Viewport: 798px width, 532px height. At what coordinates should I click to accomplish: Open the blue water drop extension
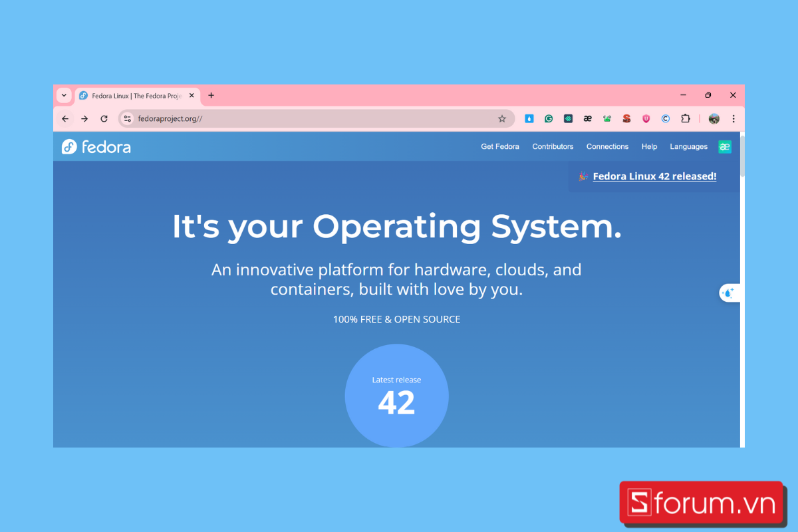(529, 118)
